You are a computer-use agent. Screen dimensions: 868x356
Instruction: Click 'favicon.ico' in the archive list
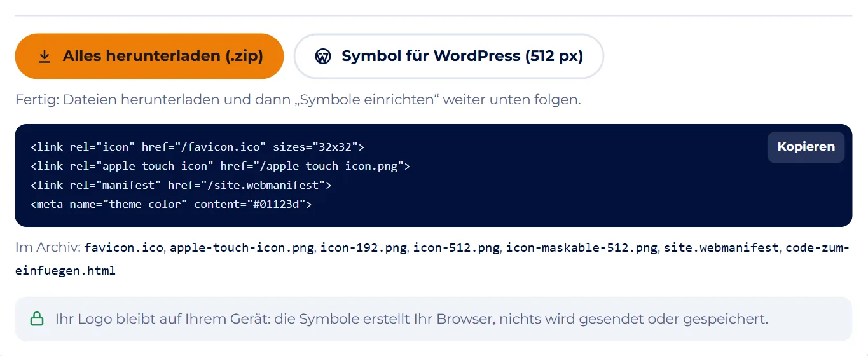124,248
